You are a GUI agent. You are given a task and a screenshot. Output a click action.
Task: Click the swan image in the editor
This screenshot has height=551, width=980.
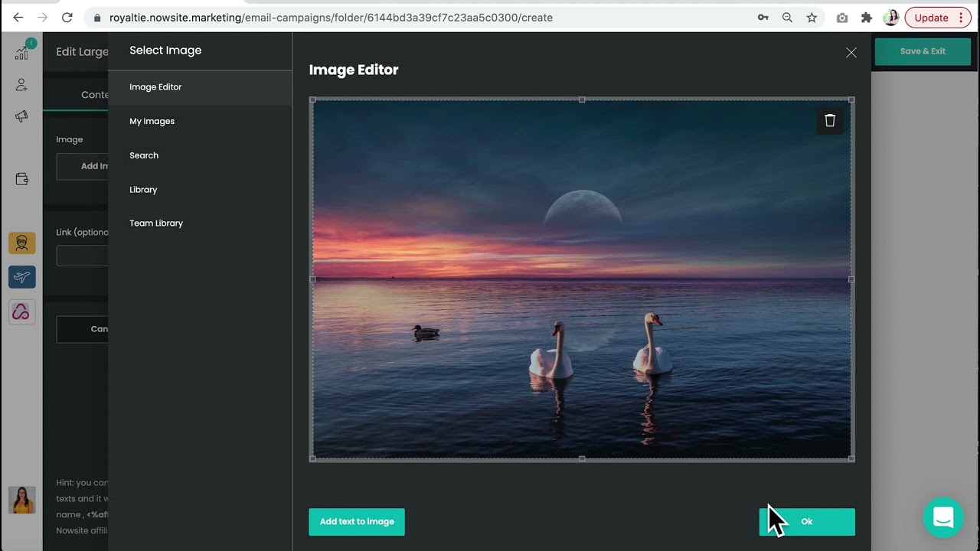coord(582,279)
